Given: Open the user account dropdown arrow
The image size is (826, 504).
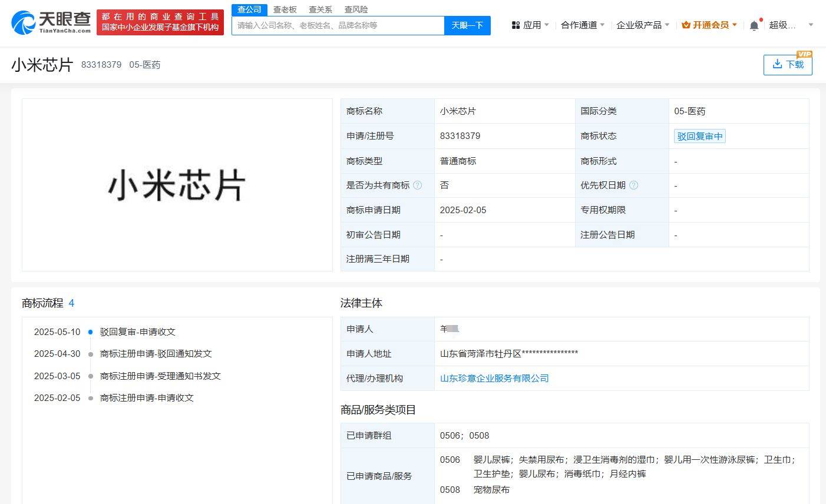Looking at the screenshot, I should pos(811,25).
